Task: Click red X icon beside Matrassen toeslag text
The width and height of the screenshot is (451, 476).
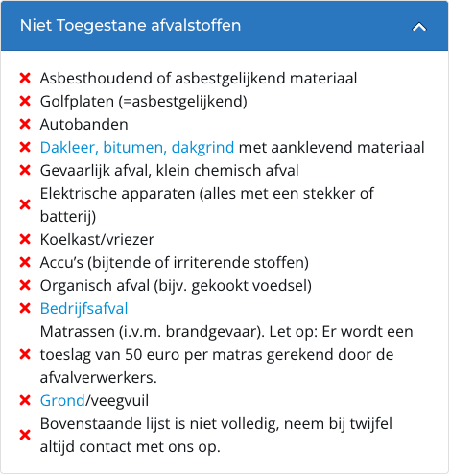Action: (x=25, y=354)
